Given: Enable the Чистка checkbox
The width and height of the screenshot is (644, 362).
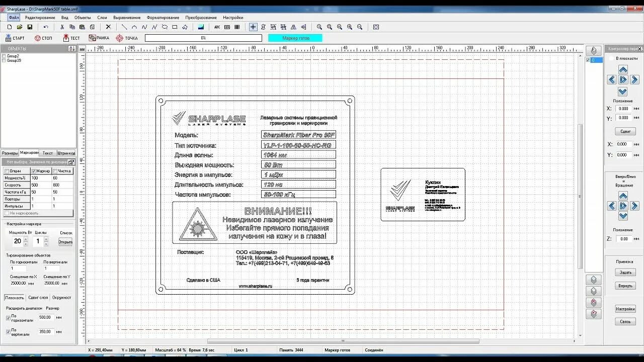Looking at the screenshot, I should pyautogui.click(x=54, y=171).
